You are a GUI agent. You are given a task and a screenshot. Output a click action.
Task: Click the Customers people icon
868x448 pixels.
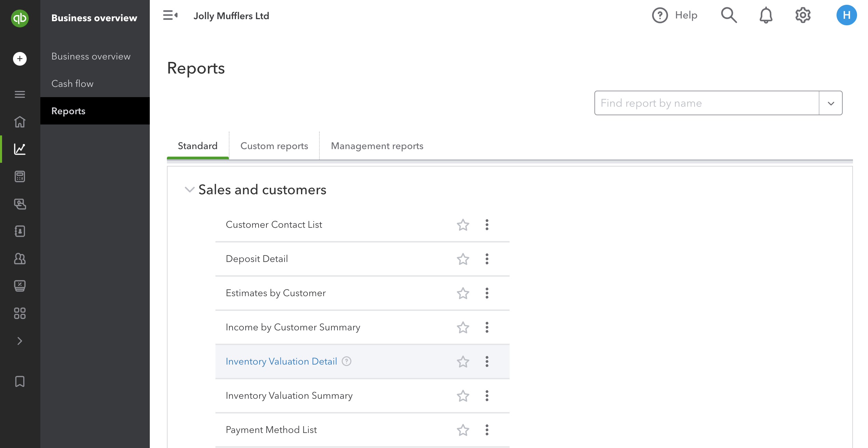(x=19, y=259)
